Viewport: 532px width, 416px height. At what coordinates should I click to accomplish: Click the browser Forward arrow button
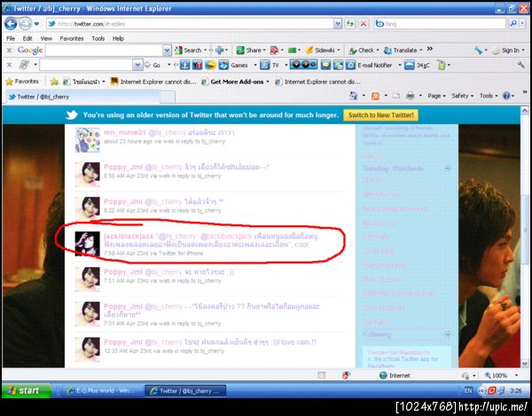tap(25, 24)
